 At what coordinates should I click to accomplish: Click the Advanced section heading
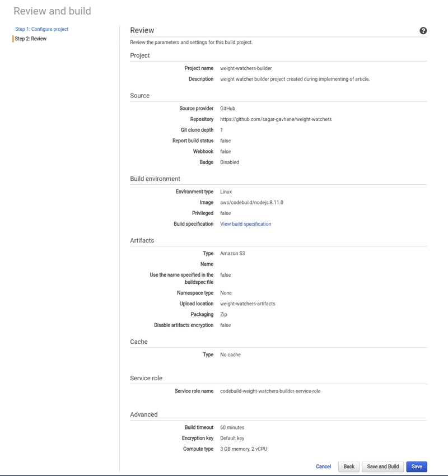click(144, 414)
